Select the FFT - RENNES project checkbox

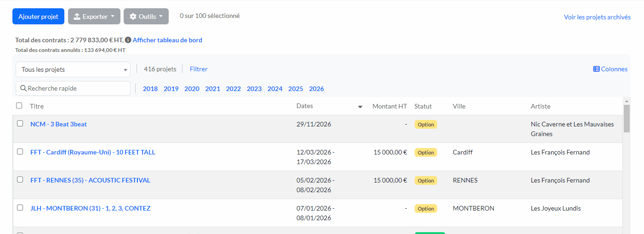point(20,180)
